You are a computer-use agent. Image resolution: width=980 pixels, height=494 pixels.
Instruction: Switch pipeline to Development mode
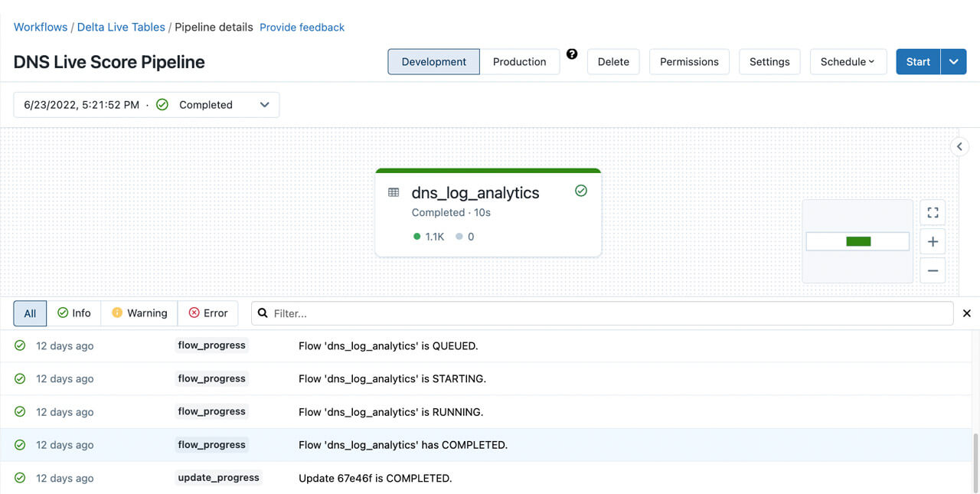[433, 62]
